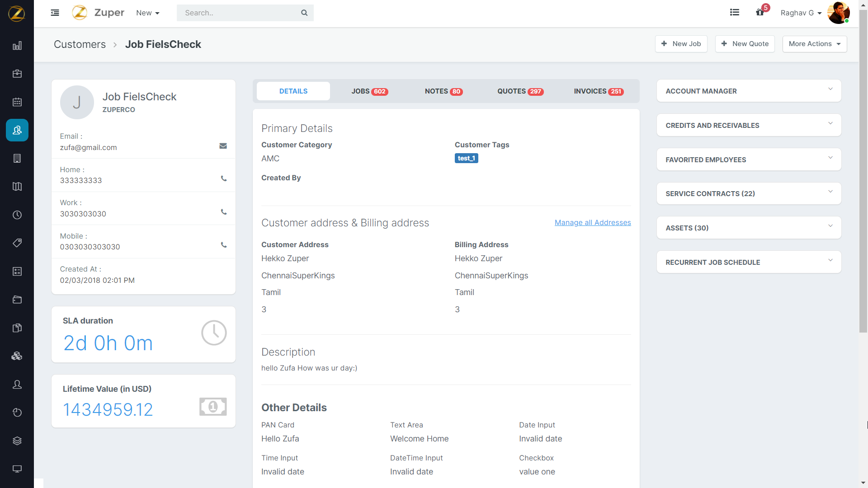Open the New dropdown in top bar
Viewport: 868px width, 488px height.
coord(148,13)
